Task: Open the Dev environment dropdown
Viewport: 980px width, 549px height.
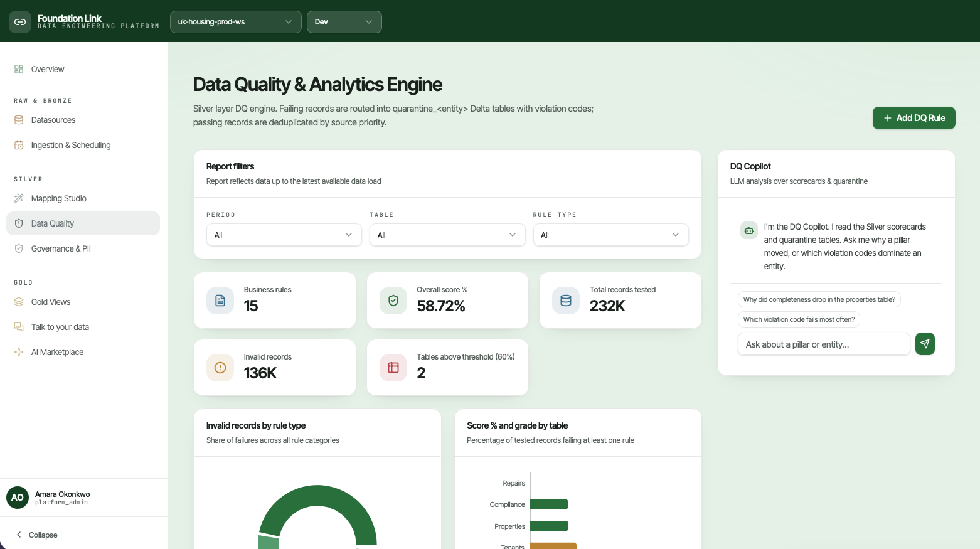Action: pos(344,22)
